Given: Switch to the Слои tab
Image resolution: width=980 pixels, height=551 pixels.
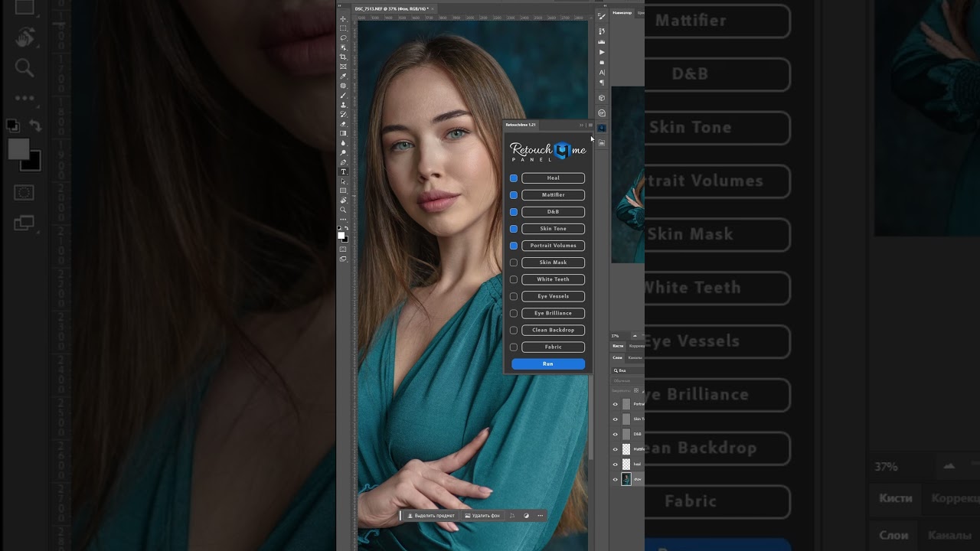Looking at the screenshot, I should (618, 357).
